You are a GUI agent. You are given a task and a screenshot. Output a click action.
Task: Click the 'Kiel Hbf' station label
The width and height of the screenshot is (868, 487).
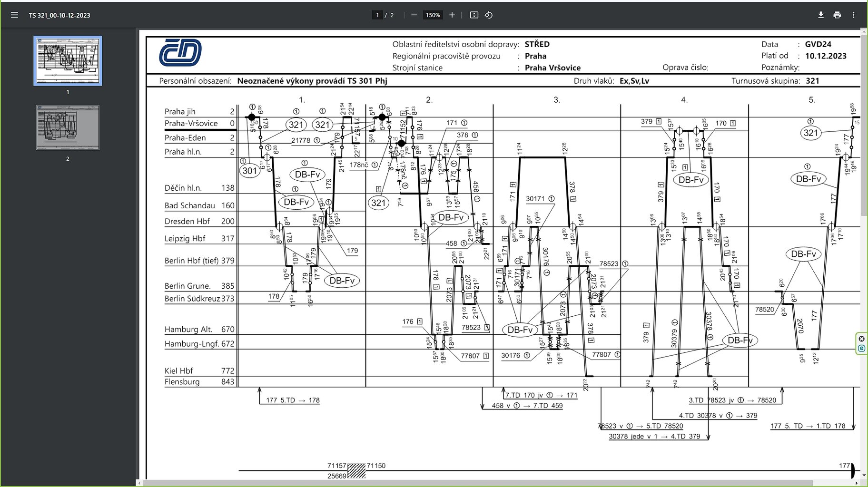tap(178, 370)
